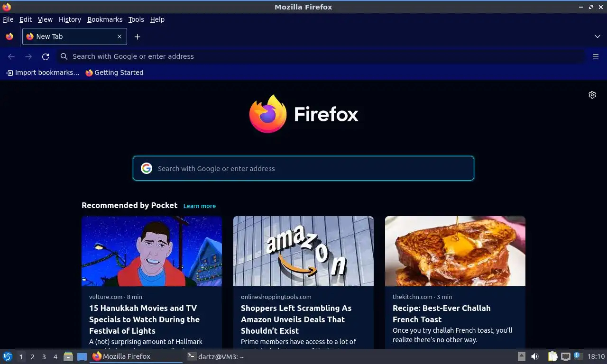Open the Amazon building article thumbnail
Screen dimensions: 607x364
pos(303,251)
